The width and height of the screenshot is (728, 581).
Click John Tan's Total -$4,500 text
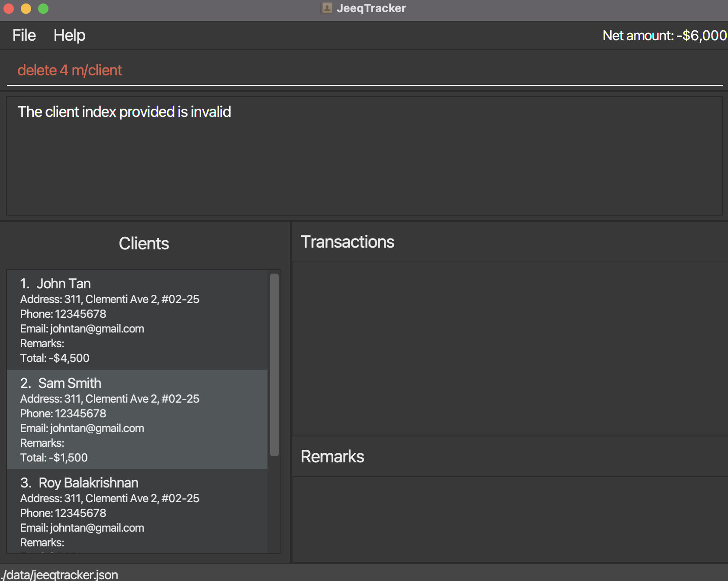tap(55, 358)
